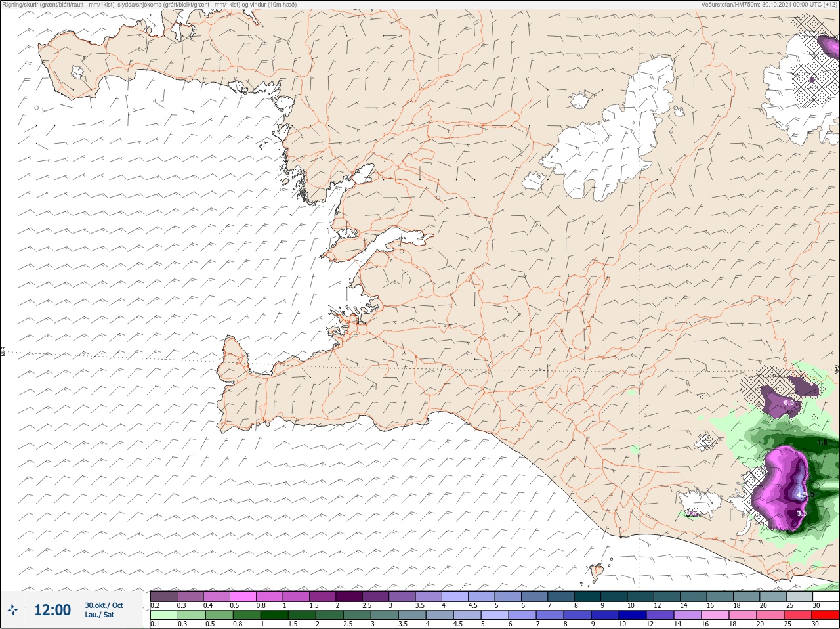This screenshot has width=840, height=629.
Task: Pick the 2 dark purple snow scale swatch
Action: 350,597
